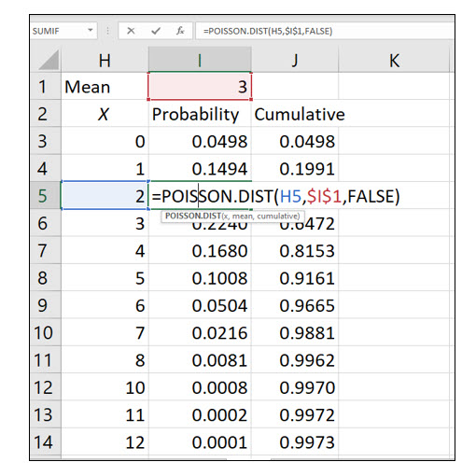476x476 pixels.
Task: Click X value cell containing 7
Action: (105, 332)
